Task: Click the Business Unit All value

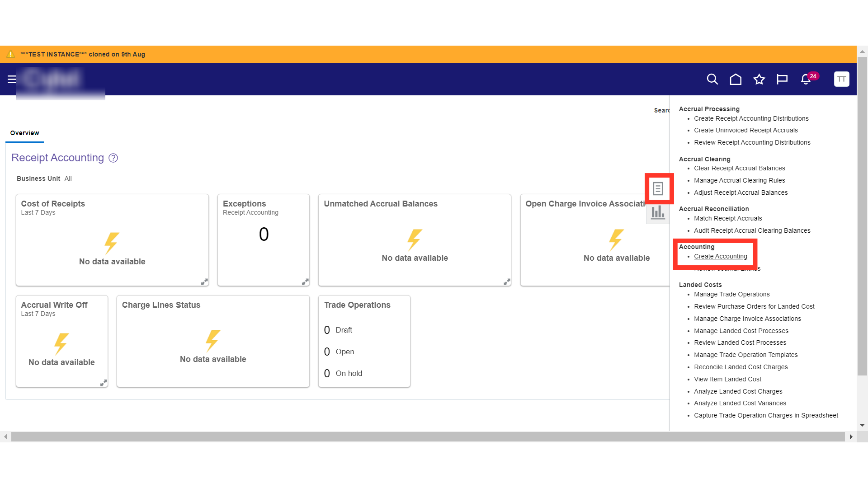Action: point(68,178)
